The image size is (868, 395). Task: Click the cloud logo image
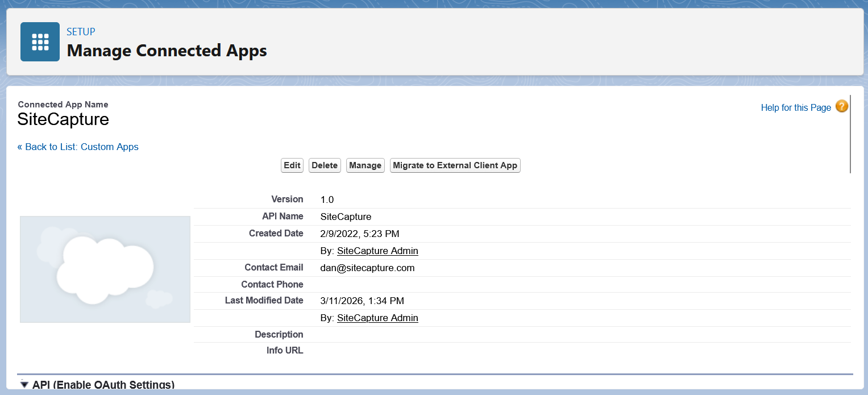click(105, 269)
